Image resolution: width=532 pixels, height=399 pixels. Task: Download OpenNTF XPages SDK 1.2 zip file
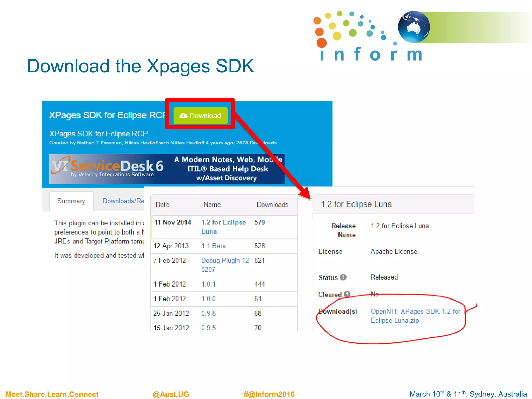pyautogui.click(x=415, y=316)
